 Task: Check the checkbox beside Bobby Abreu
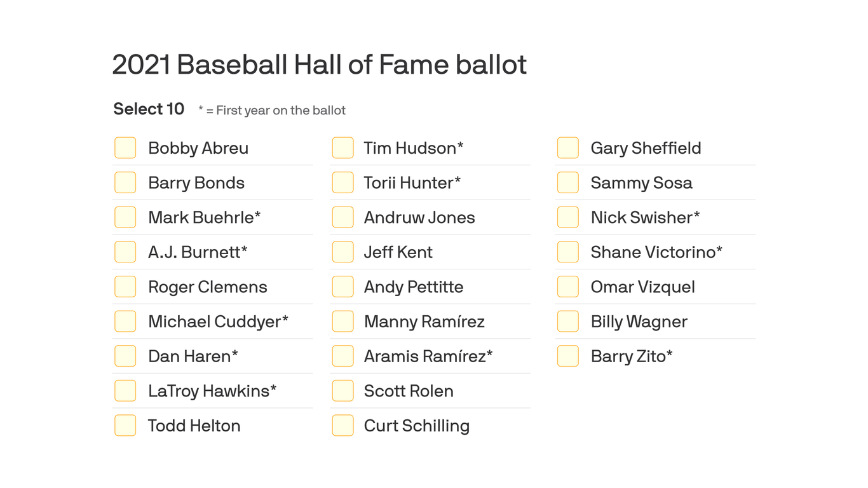coord(125,147)
